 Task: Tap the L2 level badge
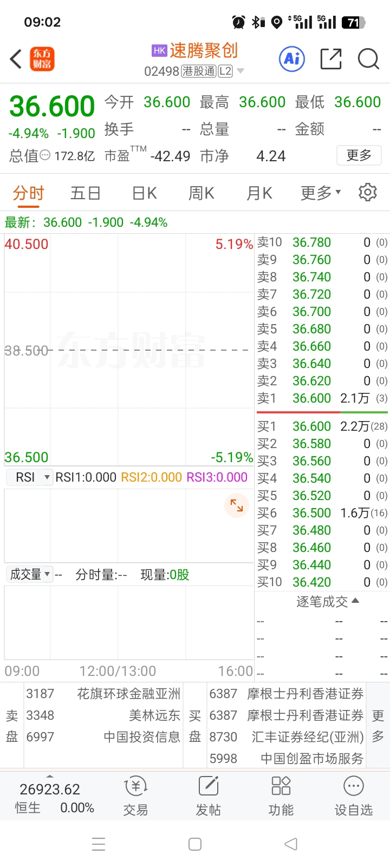coord(225,71)
